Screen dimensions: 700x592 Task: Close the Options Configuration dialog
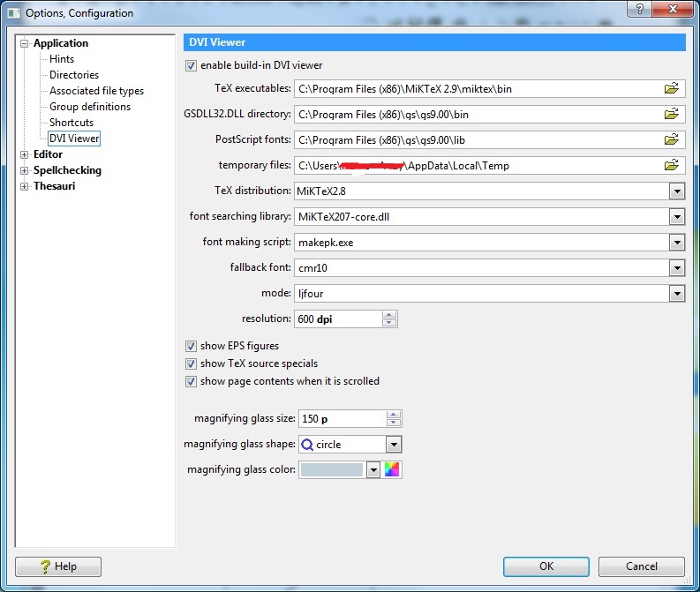click(673, 9)
